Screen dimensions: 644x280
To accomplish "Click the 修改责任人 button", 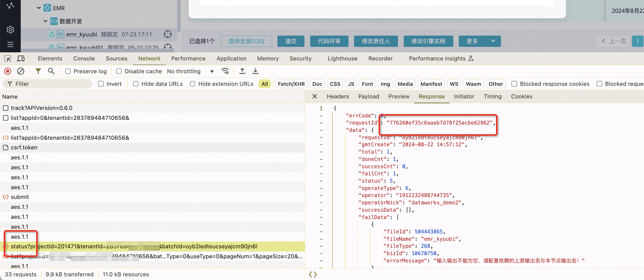I will point(376,41).
